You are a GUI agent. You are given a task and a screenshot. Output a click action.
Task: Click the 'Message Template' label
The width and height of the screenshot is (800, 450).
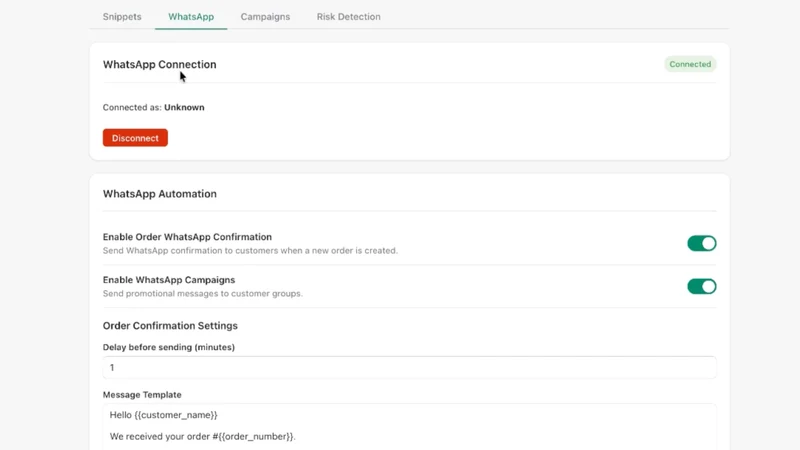[x=142, y=394]
